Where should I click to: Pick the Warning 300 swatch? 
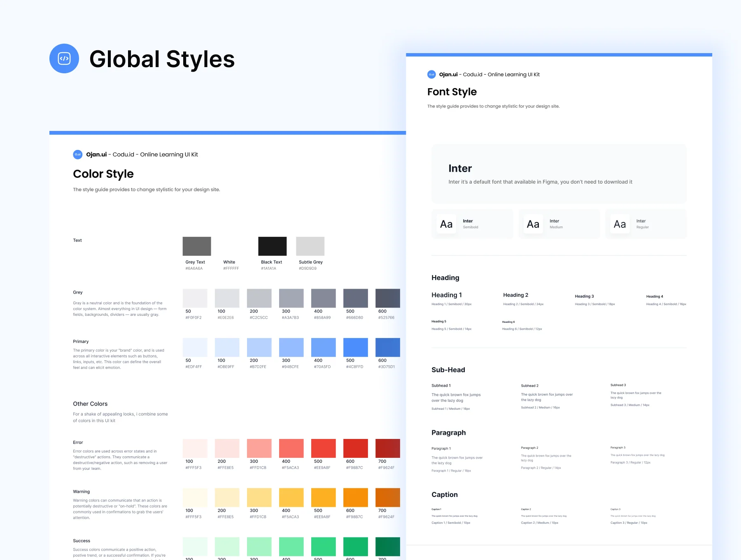coord(259,497)
